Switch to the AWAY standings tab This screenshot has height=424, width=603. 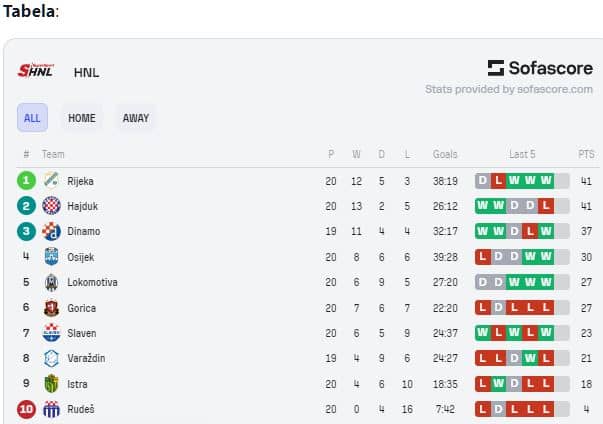click(136, 118)
